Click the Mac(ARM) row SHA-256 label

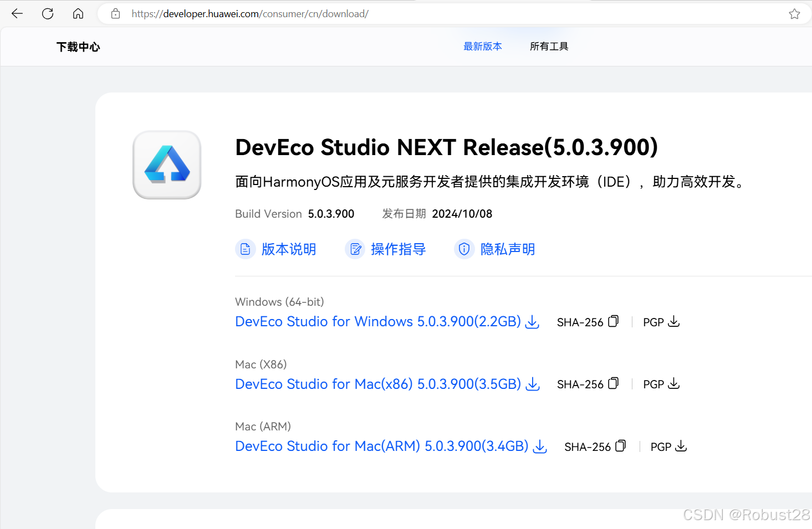588,447
